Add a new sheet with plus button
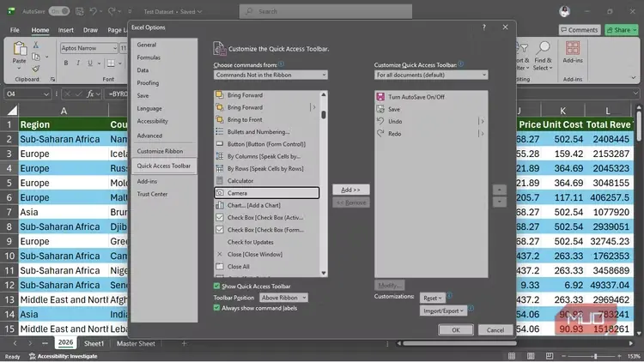This screenshot has height=362, width=644. click(x=184, y=343)
